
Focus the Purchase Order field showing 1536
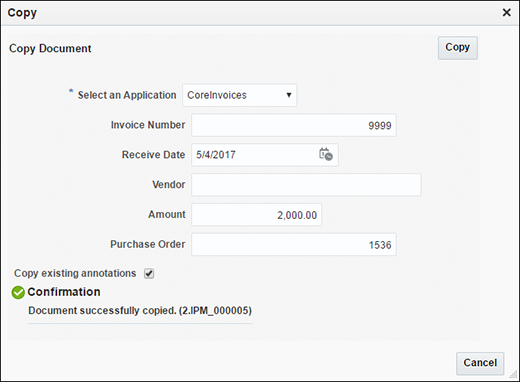(x=294, y=244)
